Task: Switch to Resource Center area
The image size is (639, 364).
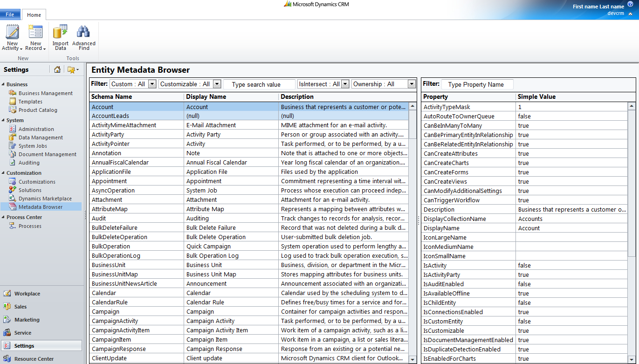Action: point(34,359)
